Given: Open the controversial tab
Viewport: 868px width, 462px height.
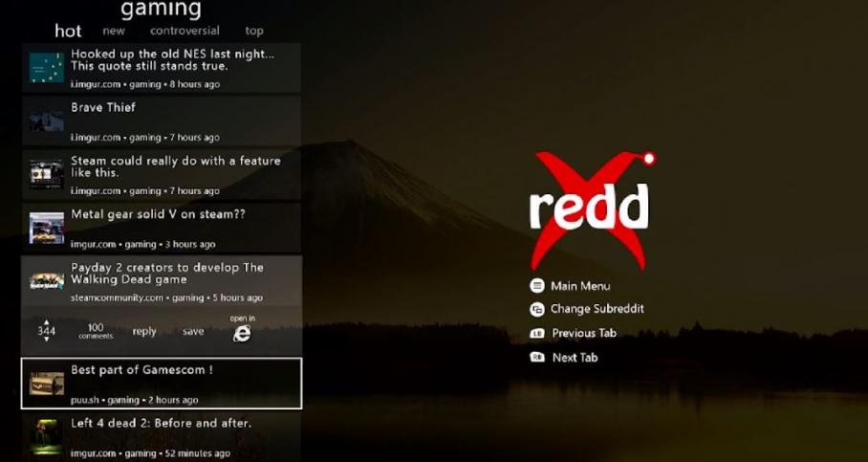Looking at the screenshot, I should click(184, 31).
